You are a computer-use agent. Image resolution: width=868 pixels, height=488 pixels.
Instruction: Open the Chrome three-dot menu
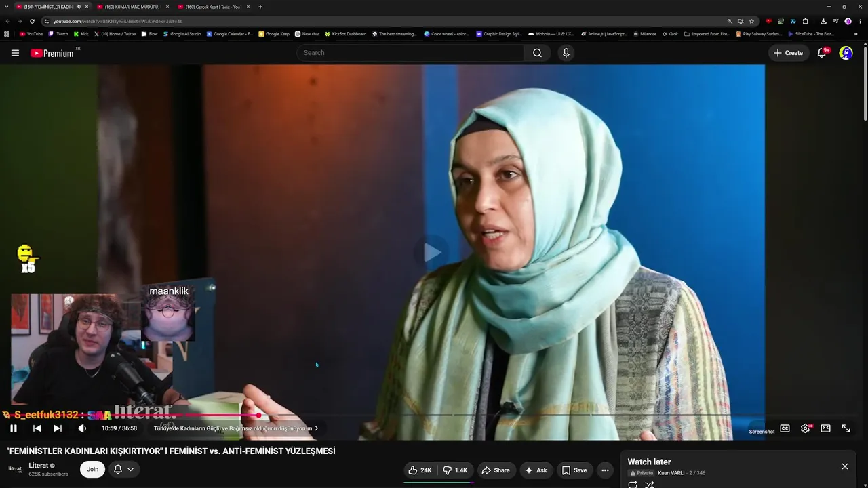point(860,21)
